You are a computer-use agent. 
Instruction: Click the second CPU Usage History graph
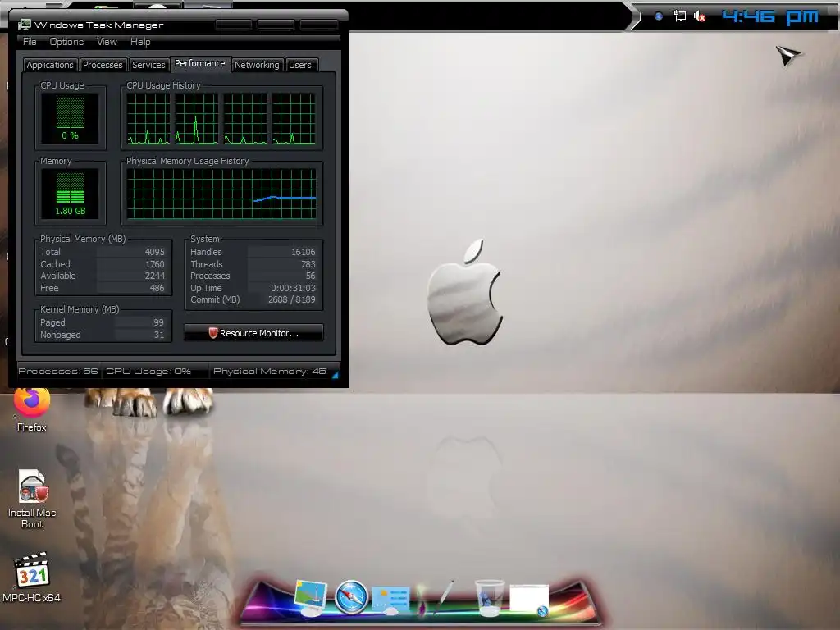coord(197,118)
